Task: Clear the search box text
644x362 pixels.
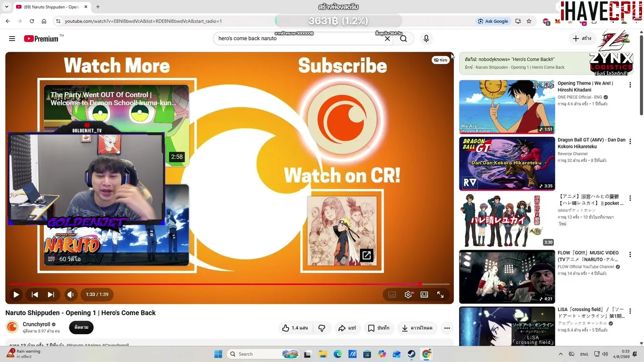Action: pyautogui.click(x=387, y=39)
